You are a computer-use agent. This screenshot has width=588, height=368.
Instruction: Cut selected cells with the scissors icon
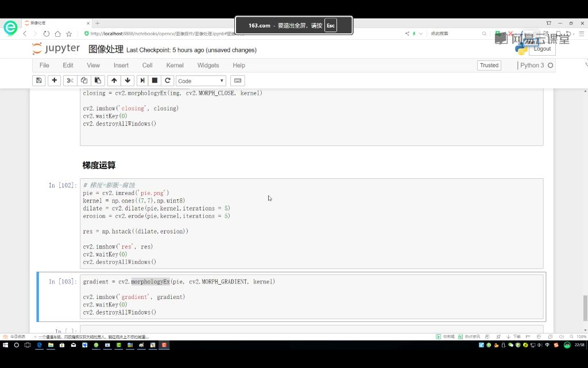pos(70,80)
